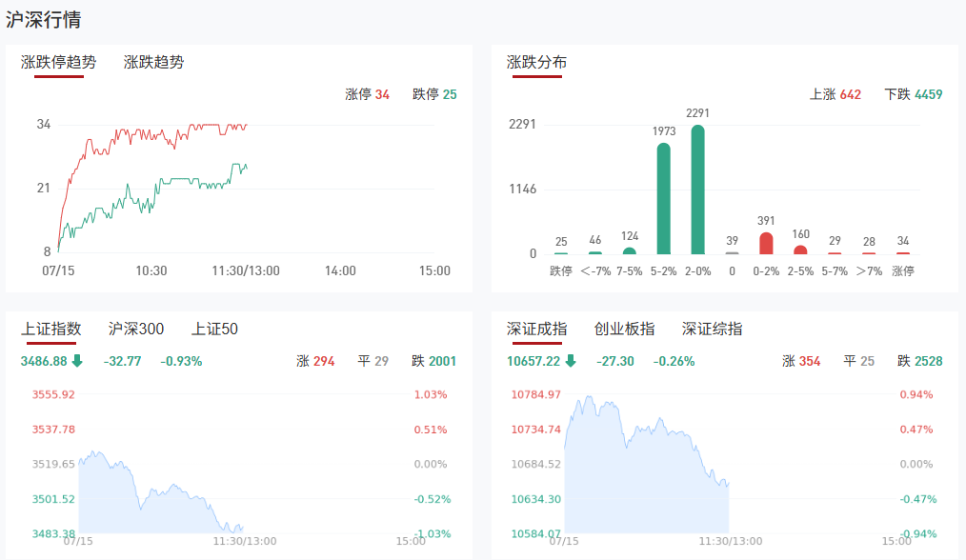This screenshot has width=966, height=560.
Task: Click the 上涨 642 count label
Action: 835,94
